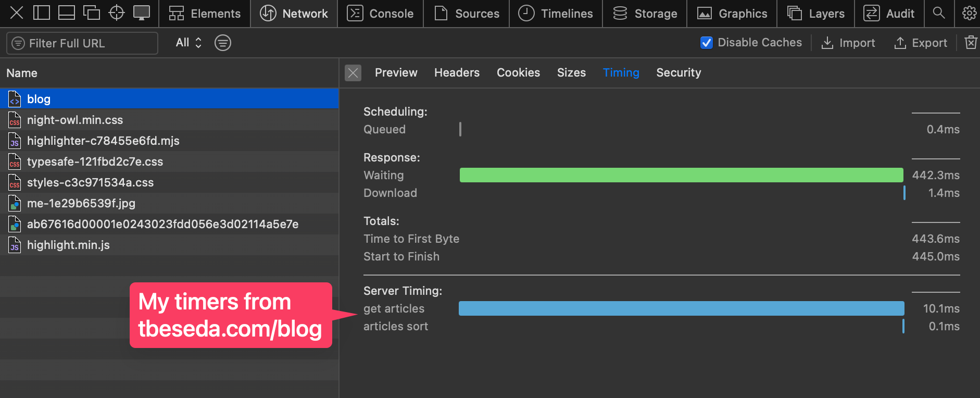Viewport: 980px width, 398px height.
Task: Click the blue get articles timing bar
Action: click(681, 308)
